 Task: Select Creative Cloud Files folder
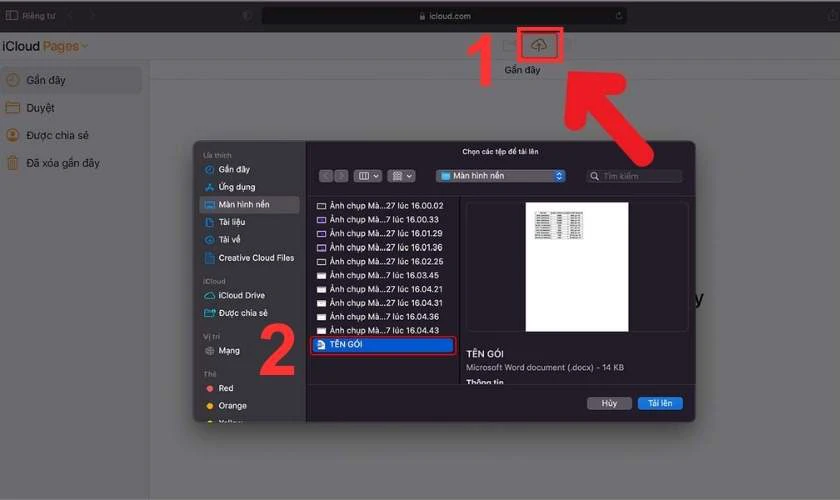pyautogui.click(x=250, y=258)
